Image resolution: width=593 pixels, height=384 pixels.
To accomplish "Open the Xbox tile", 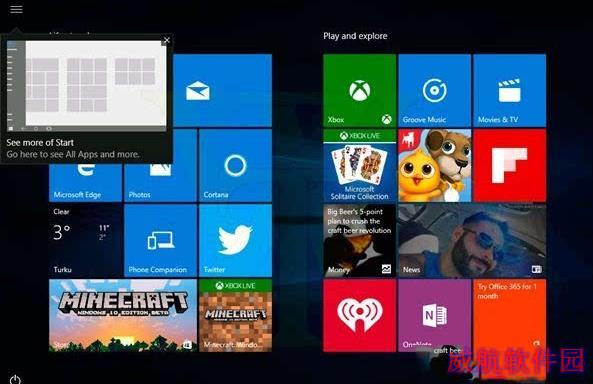I will click(x=359, y=90).
